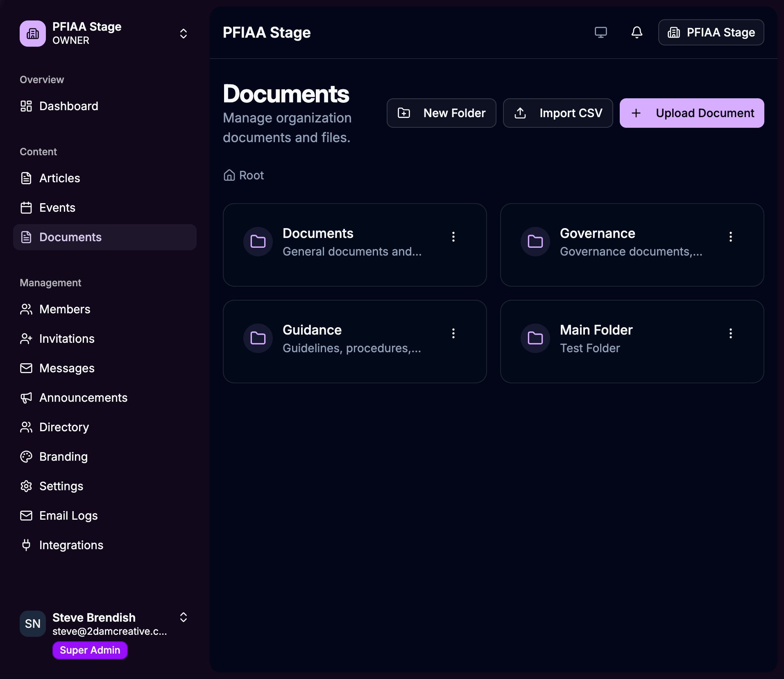Viewport: 784px width, 679px height.
Task: Click the PFIAA Stage header button
Action: point(711,32)
